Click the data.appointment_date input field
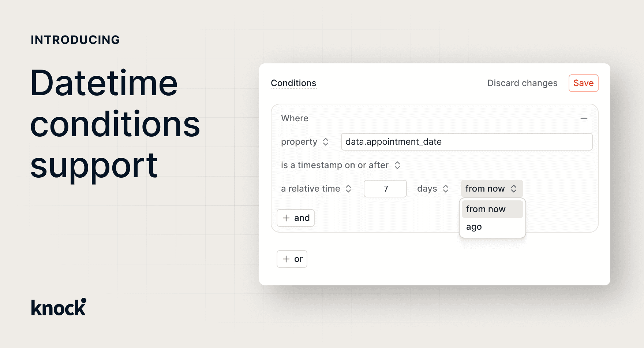This screenshot has width=644, height=348. (467, 142)
